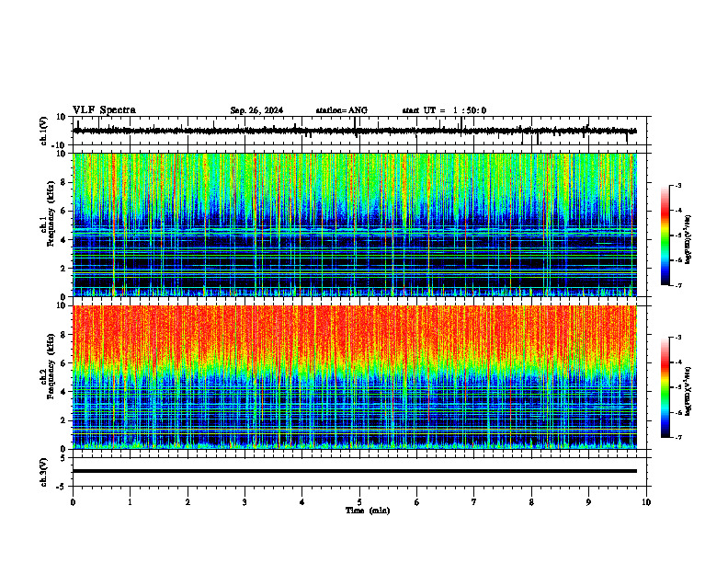The width and height of the screenshot is (728, 563).
Task: Click the "-7" tick of ch.1 colorbar
Action: [x=678, y=285]
